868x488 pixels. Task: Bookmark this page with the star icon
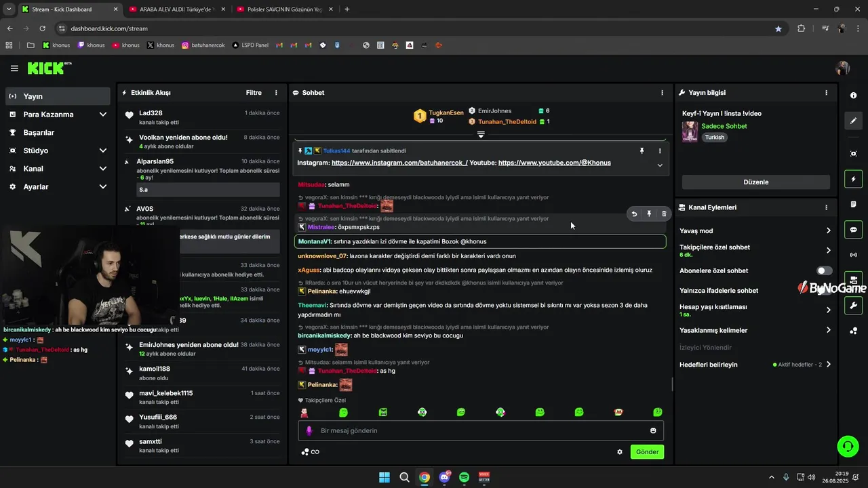point(778,28)
